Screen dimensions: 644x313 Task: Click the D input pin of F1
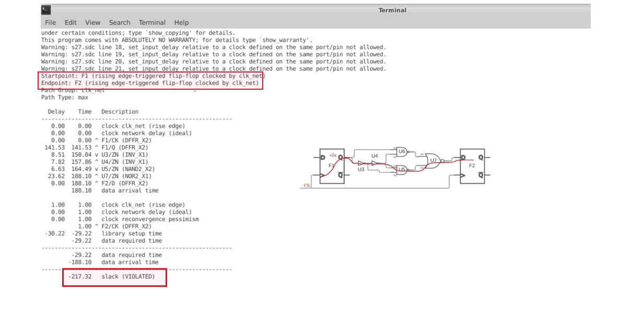pyautogui.click(x=322, y=157)
